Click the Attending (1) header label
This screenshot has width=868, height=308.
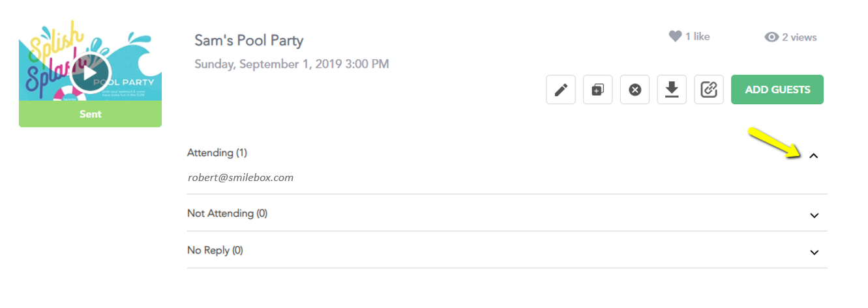[217, 152]
